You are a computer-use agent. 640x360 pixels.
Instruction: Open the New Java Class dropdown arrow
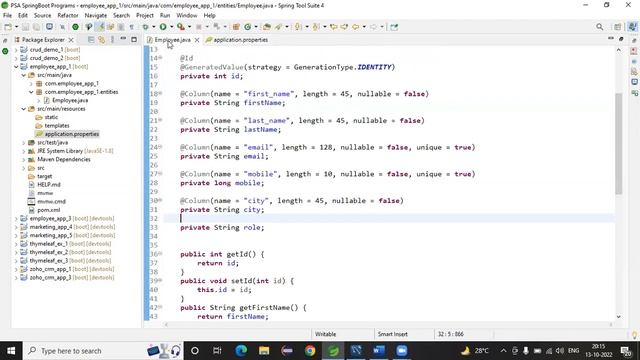[x=256, y=27]
